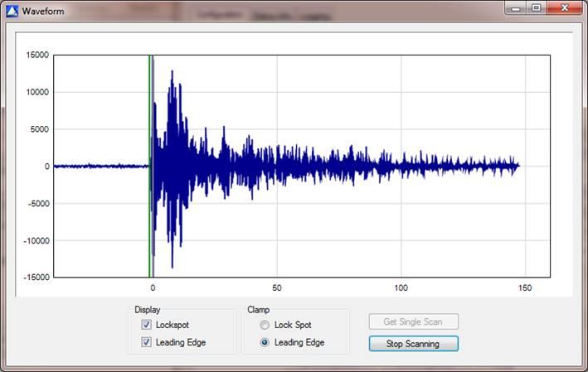This screenshot has height=372, width=588.
Task: Click the 50 x-axis label
Action: [x=277, y=287]
